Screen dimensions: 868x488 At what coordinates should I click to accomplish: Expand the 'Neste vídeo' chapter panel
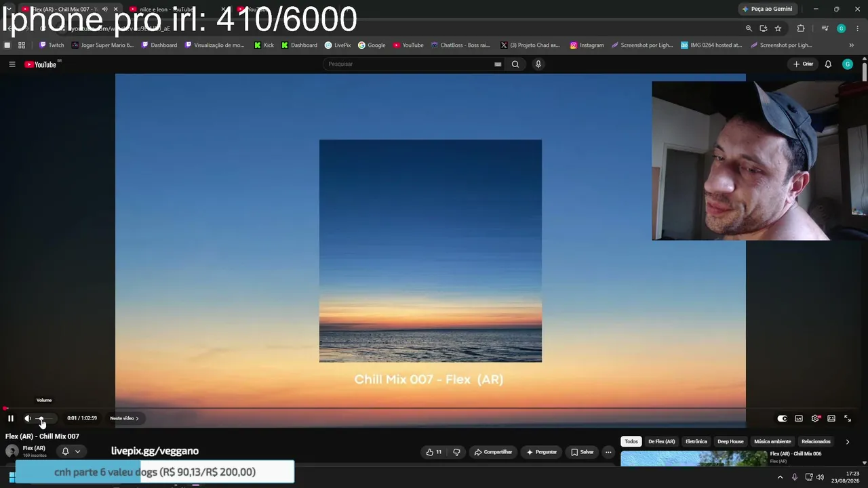coord(124,418)
